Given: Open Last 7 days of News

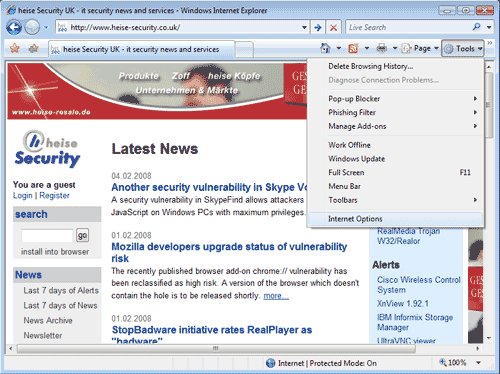Looking at the screenshot, I should (60, 305).
